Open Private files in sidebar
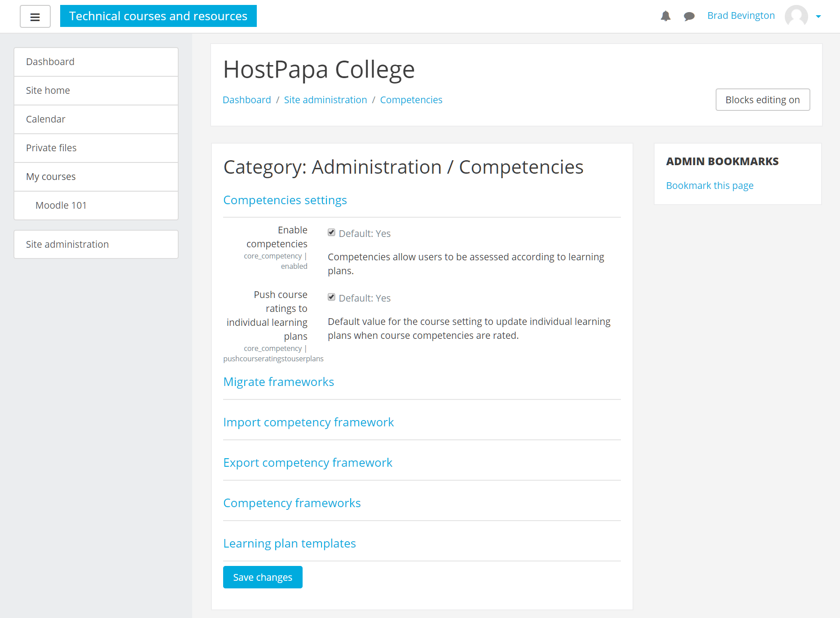 coord(96,148)
